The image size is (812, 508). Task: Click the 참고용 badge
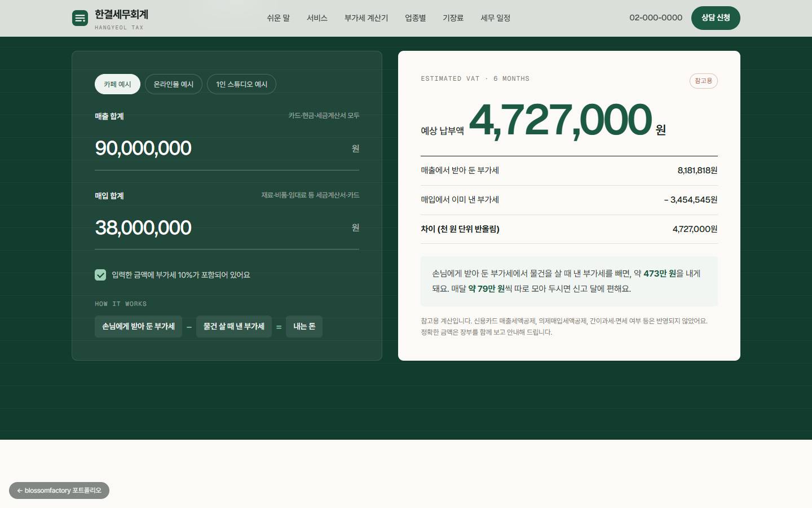click(x=703, y=81)
